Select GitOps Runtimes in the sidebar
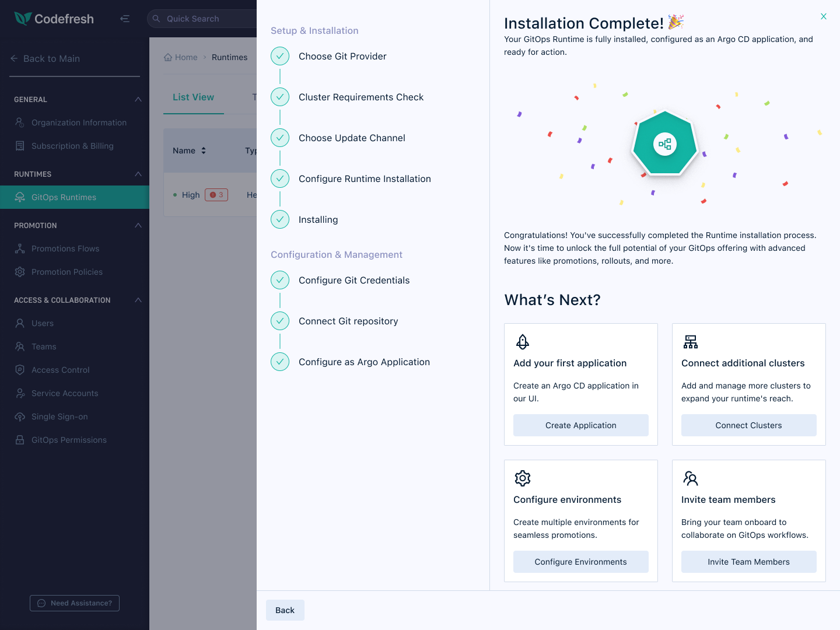The image size is (840, 630). click(75, 197)
